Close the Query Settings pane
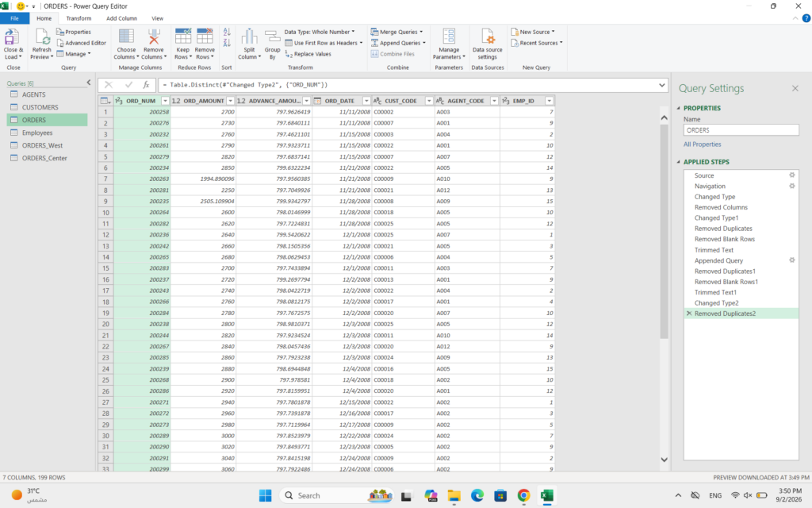Viewport: 812px width, 508px height. 795,89
